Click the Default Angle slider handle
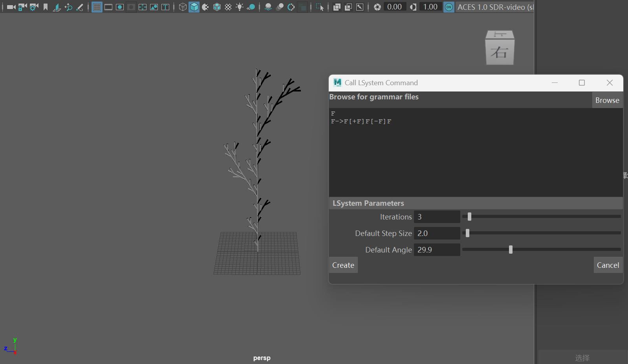 click(x=511, y=249)
